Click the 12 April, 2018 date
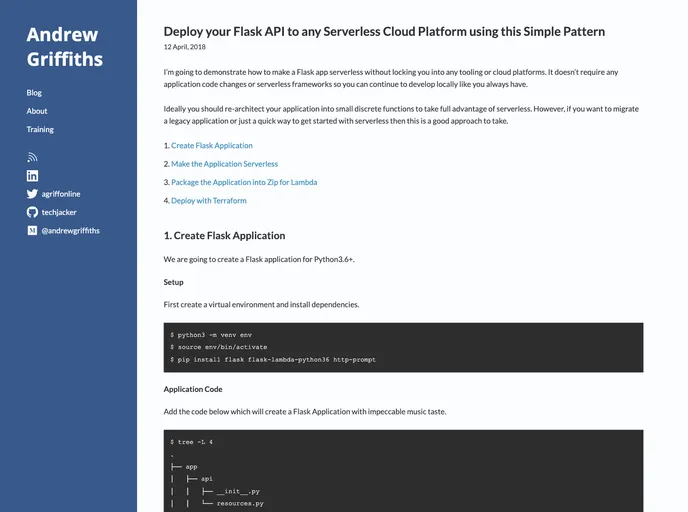 (x=184, y=47)
